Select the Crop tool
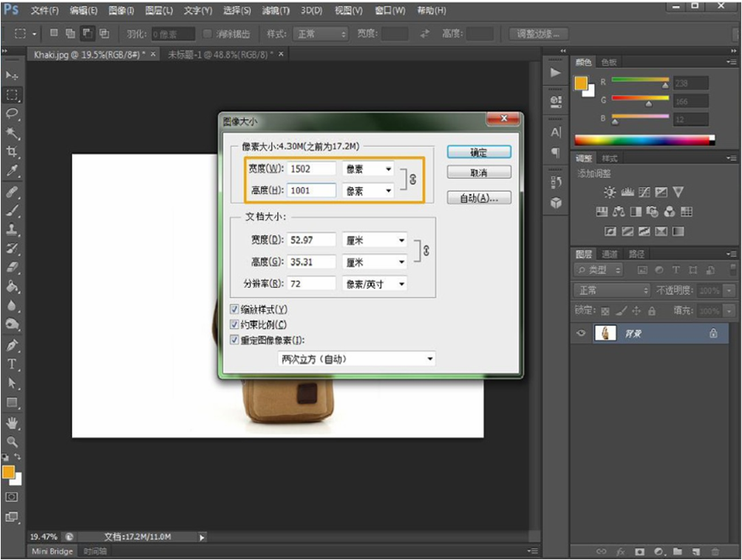Image resolution: width=742 pixels, height=560 pixels. pyautogui.click(x=13, y=152)
